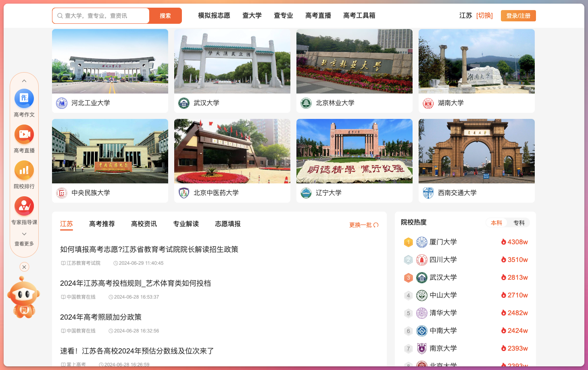Click the 武汉大学 logo under gate photo

coord(184,103)
